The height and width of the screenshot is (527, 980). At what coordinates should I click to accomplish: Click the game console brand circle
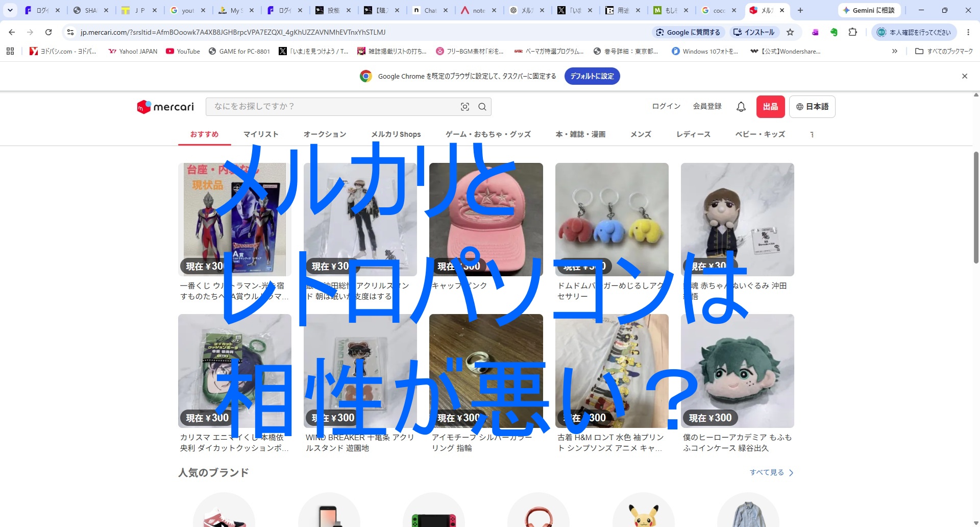434,511
